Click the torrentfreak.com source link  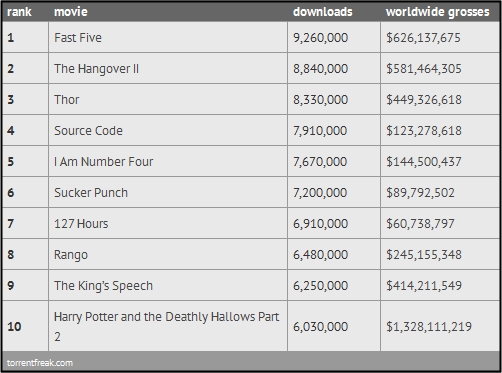click(40, 363)
